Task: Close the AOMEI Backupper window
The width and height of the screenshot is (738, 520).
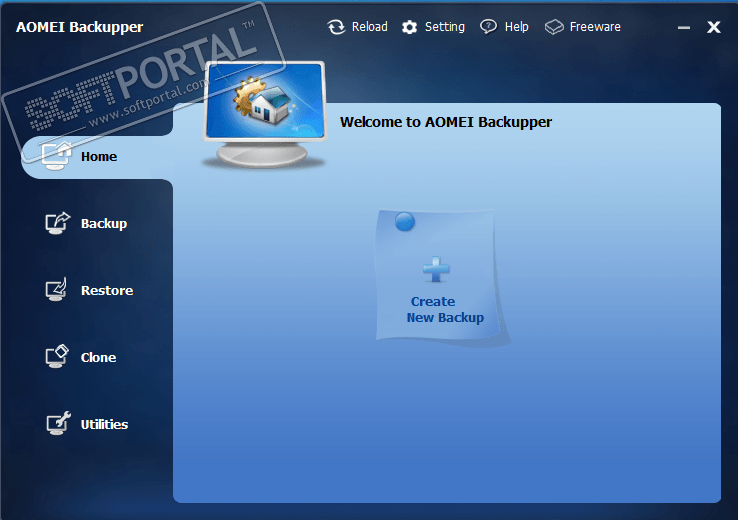Action: pos(714,27)
